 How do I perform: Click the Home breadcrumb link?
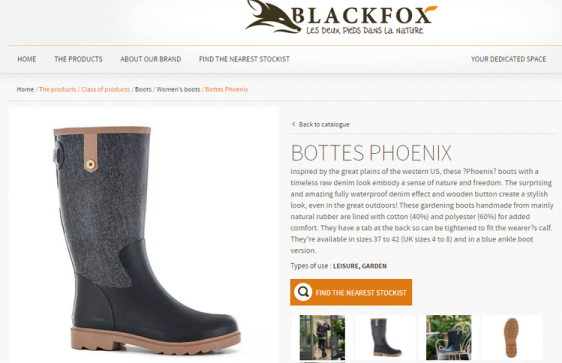[25, 89]
